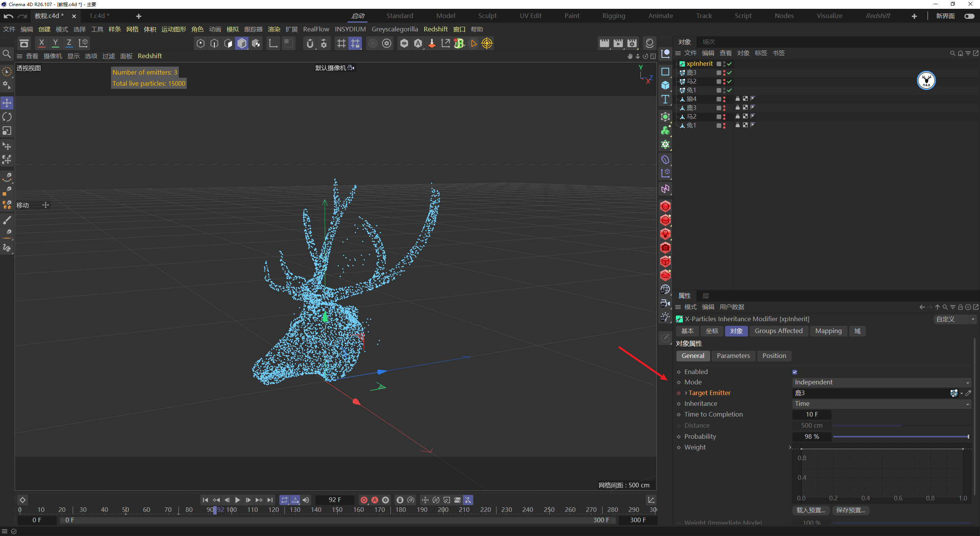980x536 pixels.
Task: Toggle the X axis lock icon
Action: (x=41, y=43)
